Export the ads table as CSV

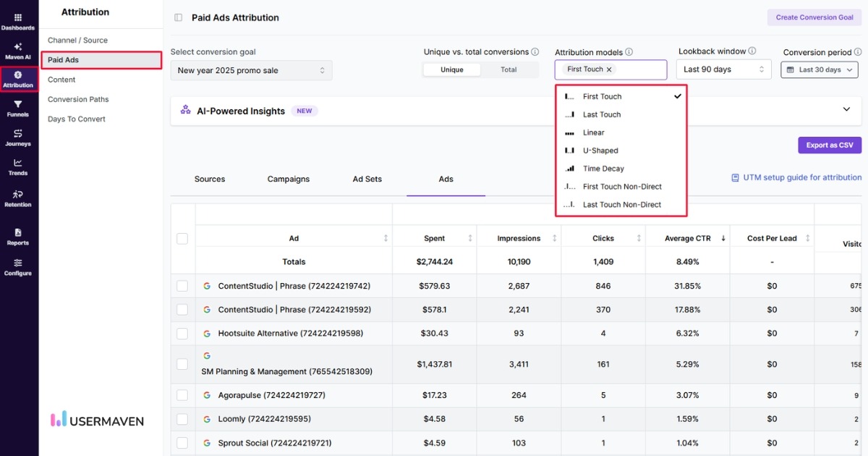click(x=829, y=145)
